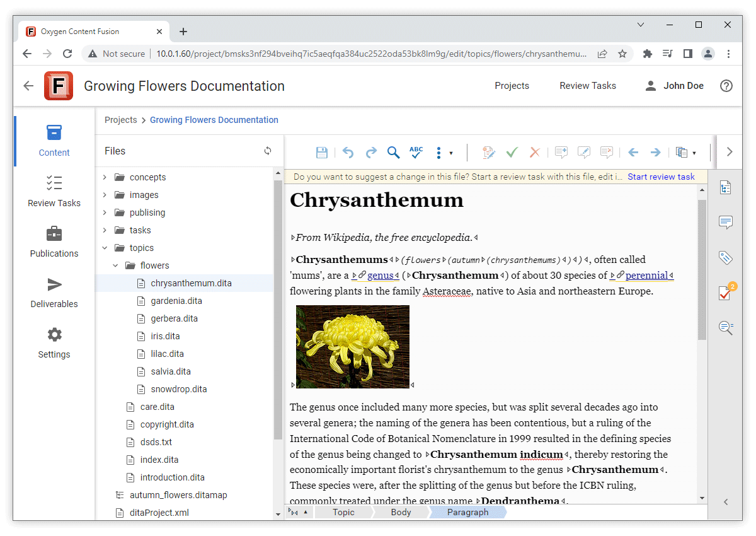
Task: Expand the concepts folder
Action: [x=105, y=177]
